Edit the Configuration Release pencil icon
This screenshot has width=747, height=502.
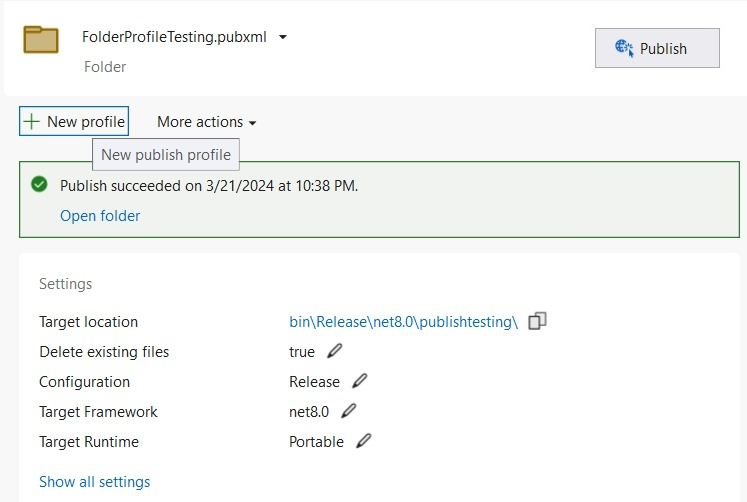click(x=360, y=381)
